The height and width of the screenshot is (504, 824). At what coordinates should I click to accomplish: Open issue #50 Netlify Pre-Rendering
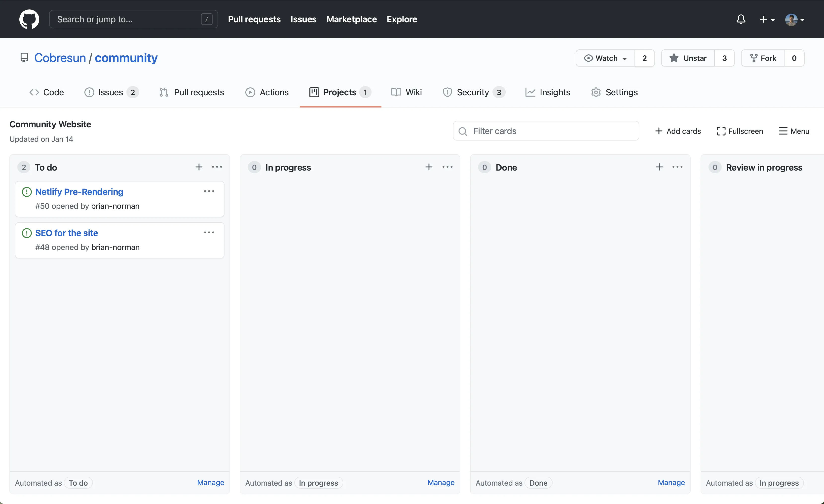point(79,192)
